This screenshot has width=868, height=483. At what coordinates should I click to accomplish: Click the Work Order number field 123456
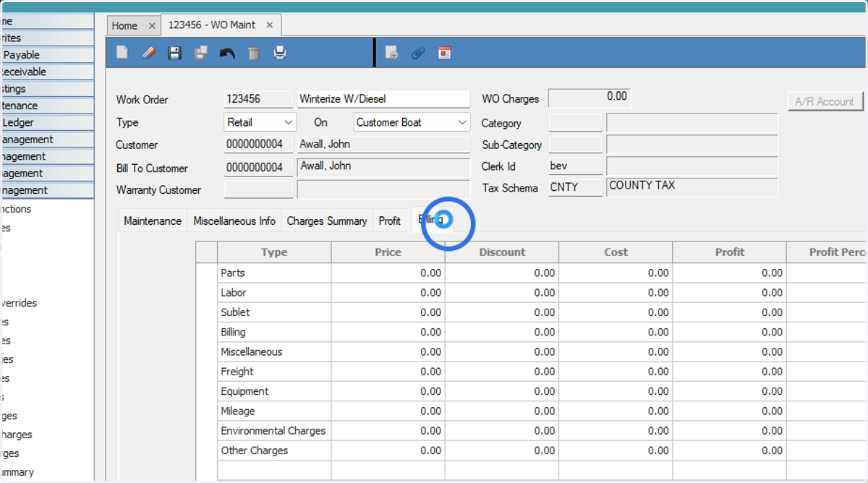coord(258,99)
